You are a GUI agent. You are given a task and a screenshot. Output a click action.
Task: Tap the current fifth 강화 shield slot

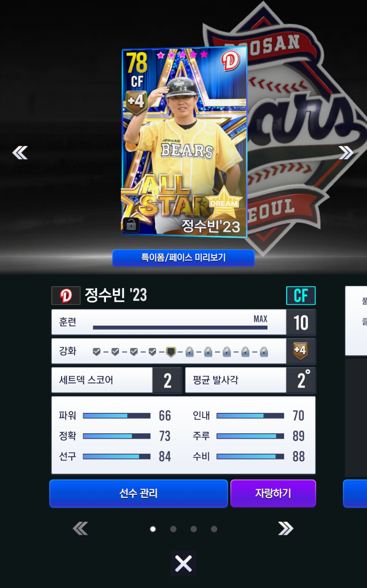[x=171, y=352]
